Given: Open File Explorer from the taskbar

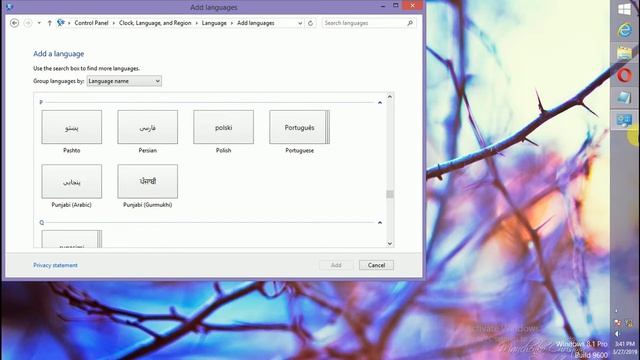Looking at the screenshot, I should coord(624,53).
